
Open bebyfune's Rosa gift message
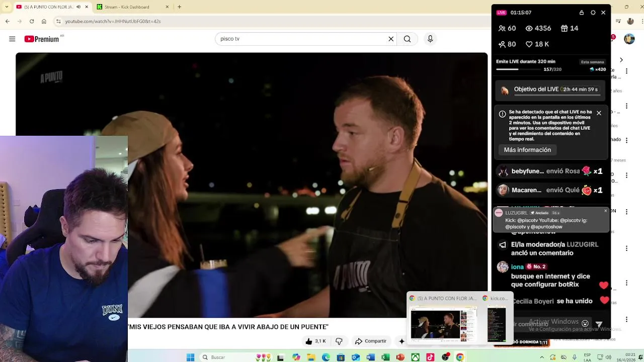pyautogui.click(x=550, y=171)
